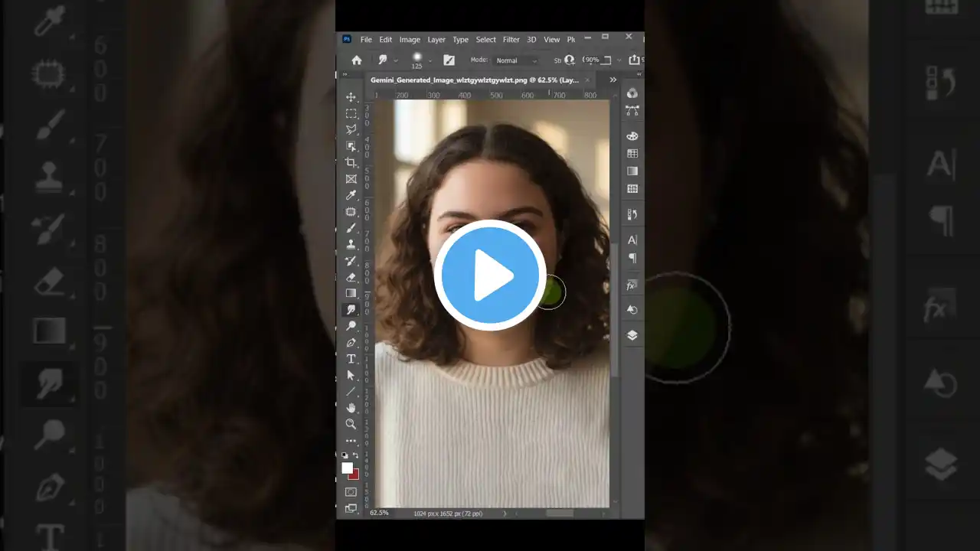Select the Zoom tool
Image resolution: width=980 pixels, height=551 pixels.
pos(351,424)
